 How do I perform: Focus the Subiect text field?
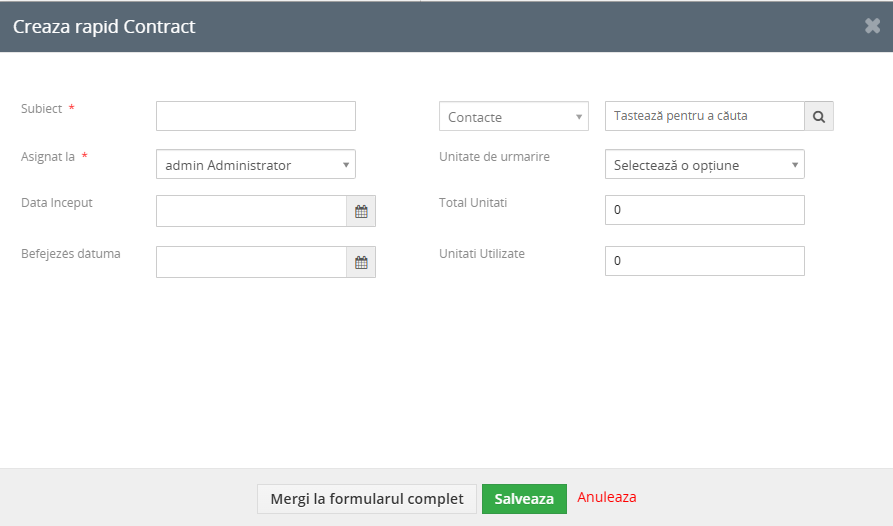256,116
